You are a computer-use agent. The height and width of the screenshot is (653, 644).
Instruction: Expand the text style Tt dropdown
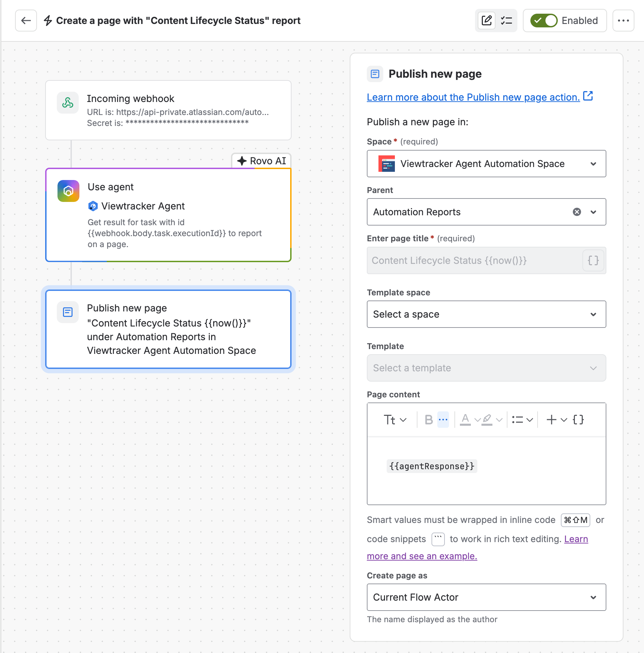395,420
